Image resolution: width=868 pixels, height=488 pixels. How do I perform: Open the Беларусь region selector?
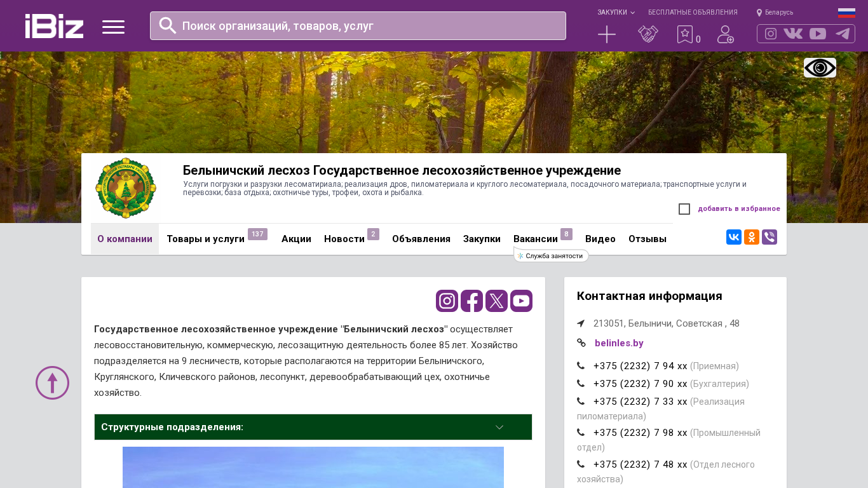click(775, 12)
